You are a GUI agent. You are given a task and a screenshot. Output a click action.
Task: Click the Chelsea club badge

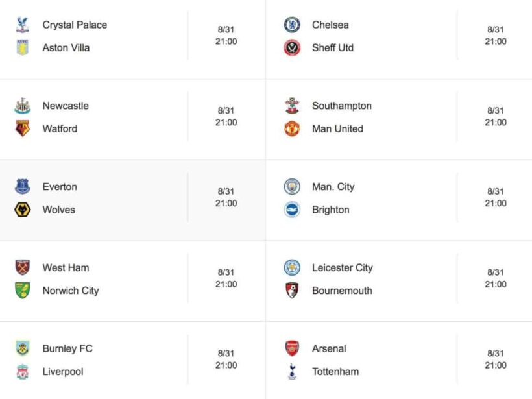pos(292,25)
